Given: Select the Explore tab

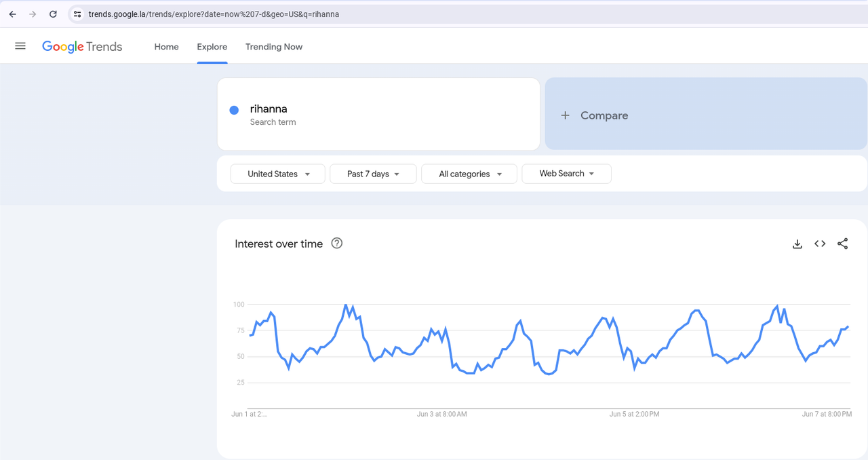Looking at the screenshot, I should [212, 47].
